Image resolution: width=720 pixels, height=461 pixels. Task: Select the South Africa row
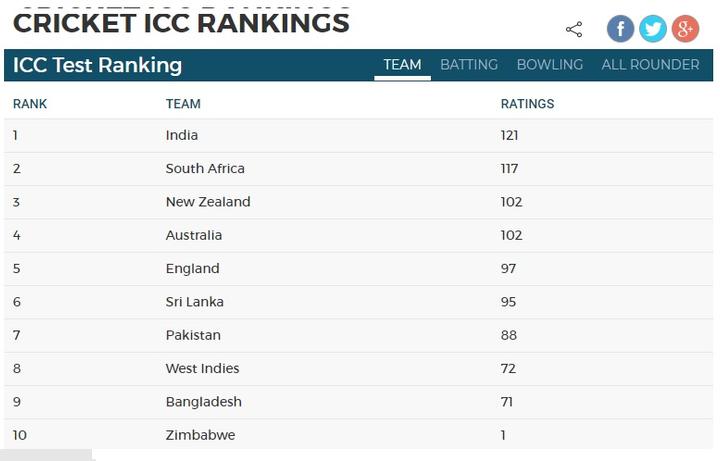click(x=359, y=169)
